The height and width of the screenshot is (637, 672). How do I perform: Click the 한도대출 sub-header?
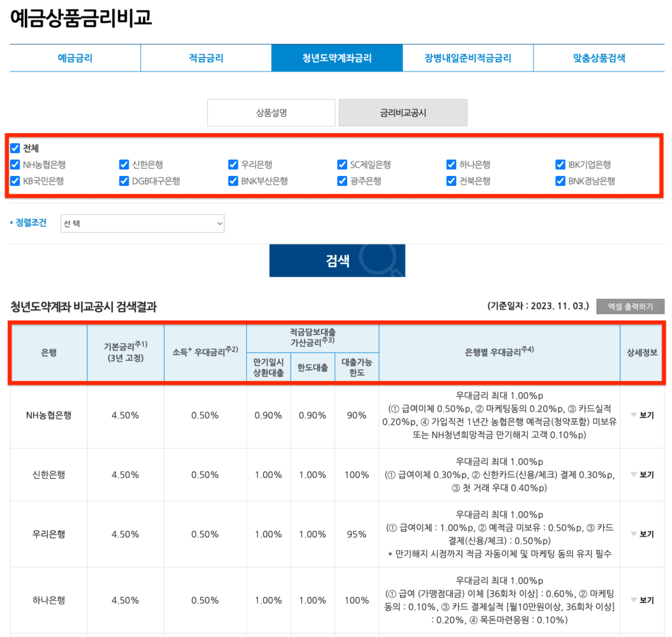[x=312, y=367]
